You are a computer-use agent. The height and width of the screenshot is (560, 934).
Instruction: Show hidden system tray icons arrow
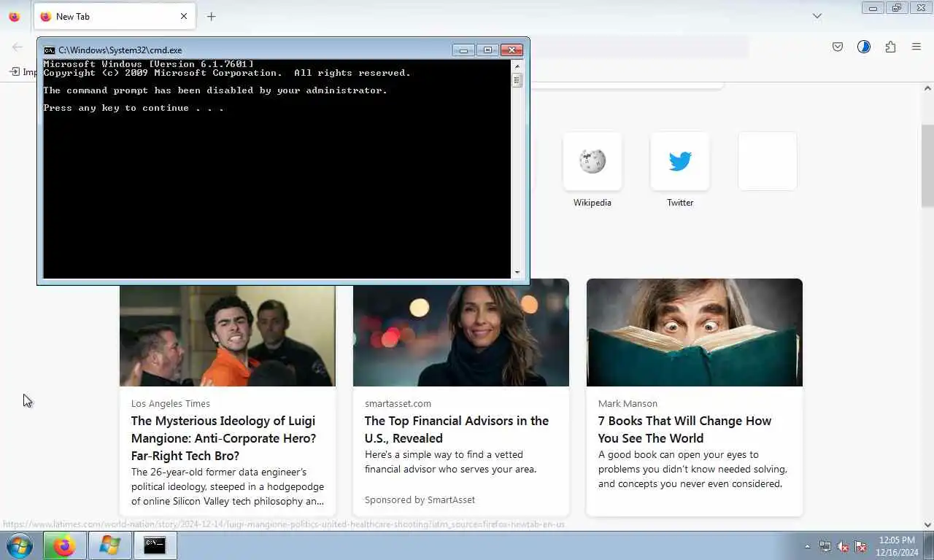(x=807, y=546)
